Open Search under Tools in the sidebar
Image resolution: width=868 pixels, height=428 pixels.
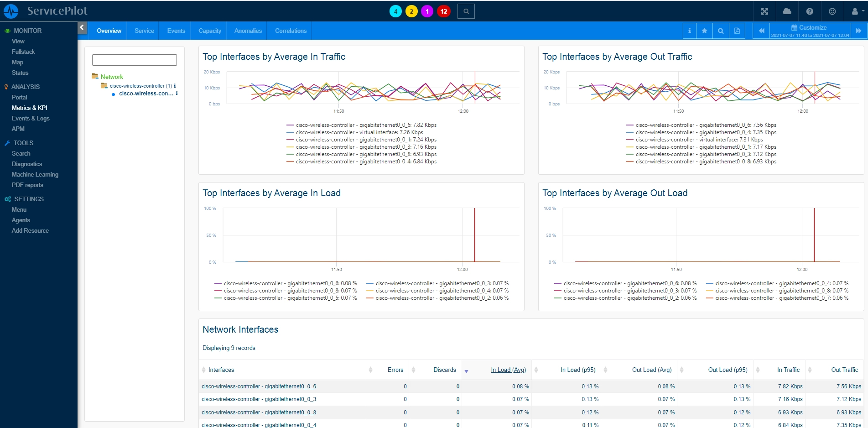[21, 153]
